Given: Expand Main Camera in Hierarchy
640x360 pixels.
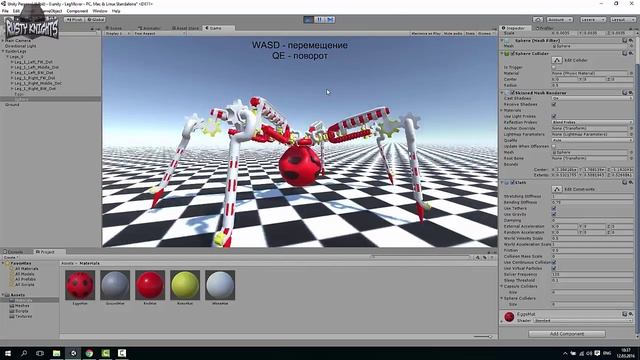Looking at the screenshot, I should [x=3, y=41].
